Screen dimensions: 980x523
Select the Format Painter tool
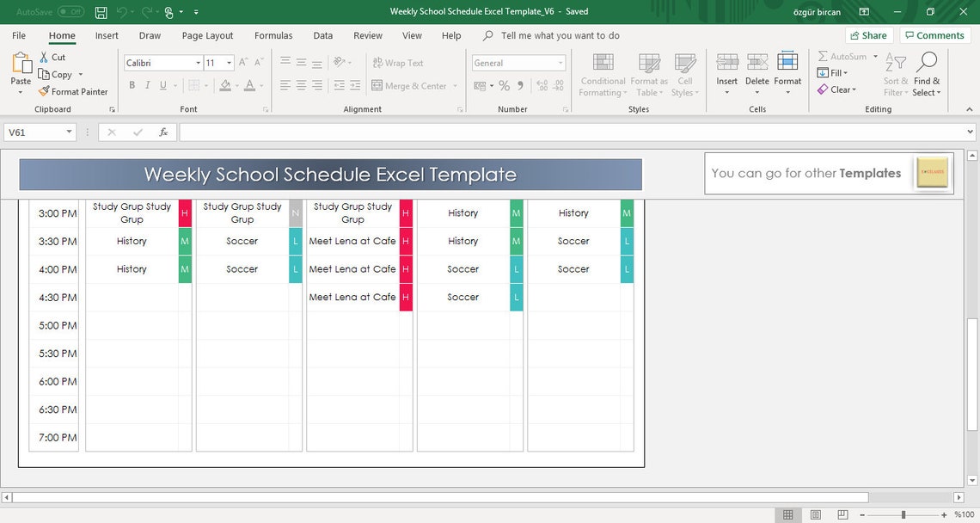pos(73,91)
